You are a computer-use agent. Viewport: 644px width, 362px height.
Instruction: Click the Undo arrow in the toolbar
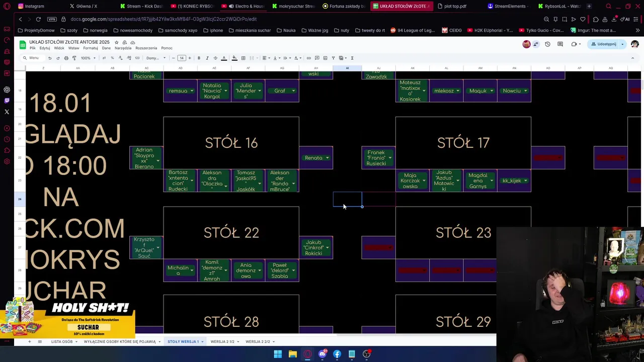[x=49, y=58]
